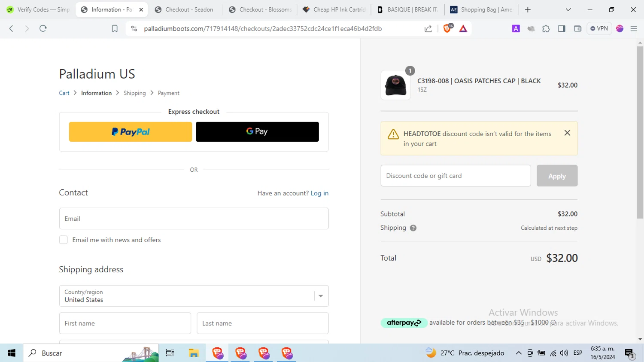Open the Brave Wallet icon
The height and width of the screenshot is (362, 644).
coord(577,28)
